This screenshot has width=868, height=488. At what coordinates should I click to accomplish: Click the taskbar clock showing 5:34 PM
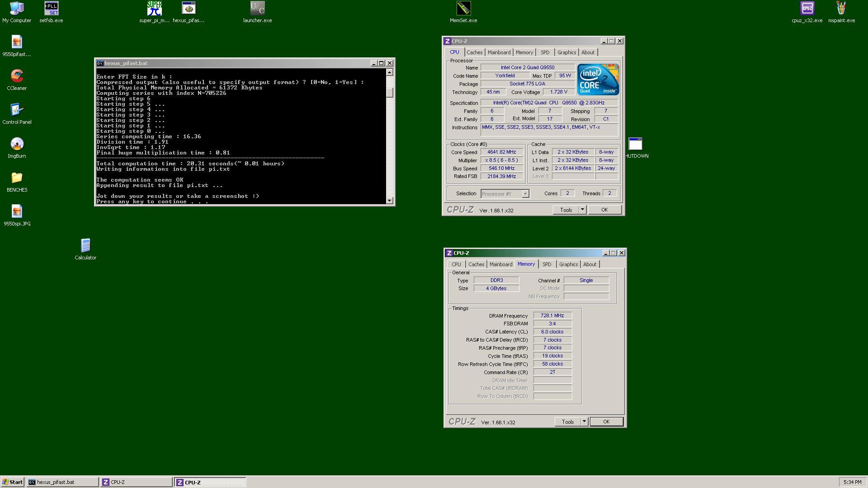[x=852, y=482]
